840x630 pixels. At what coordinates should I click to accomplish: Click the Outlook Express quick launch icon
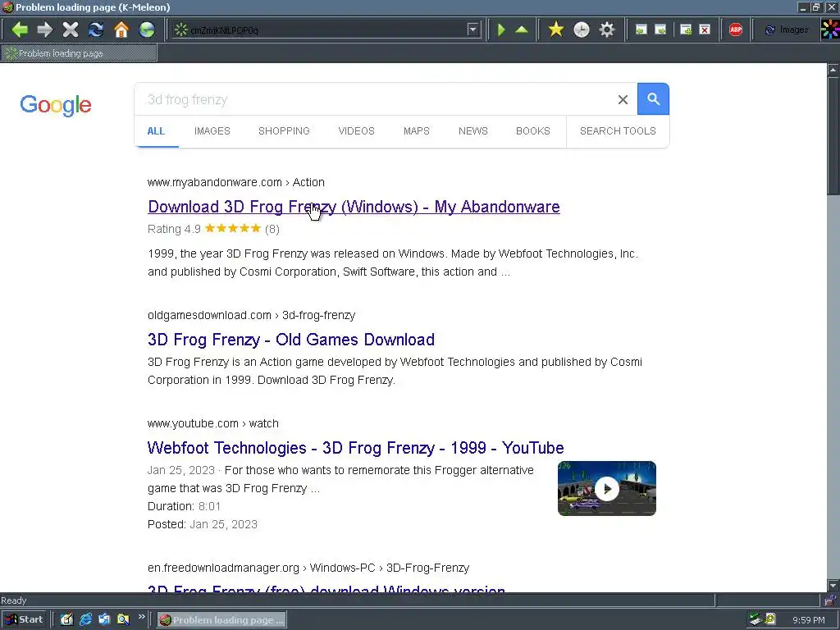(104, 620)
